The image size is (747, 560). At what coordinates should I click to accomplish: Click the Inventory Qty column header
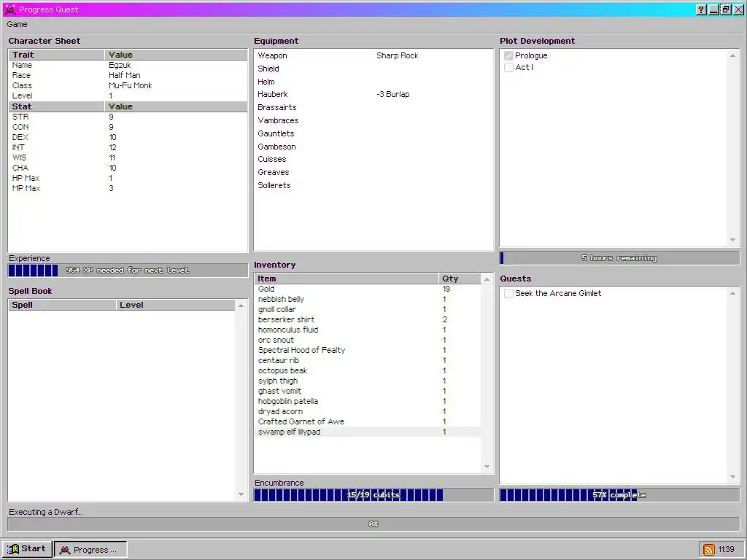point(460,279)
